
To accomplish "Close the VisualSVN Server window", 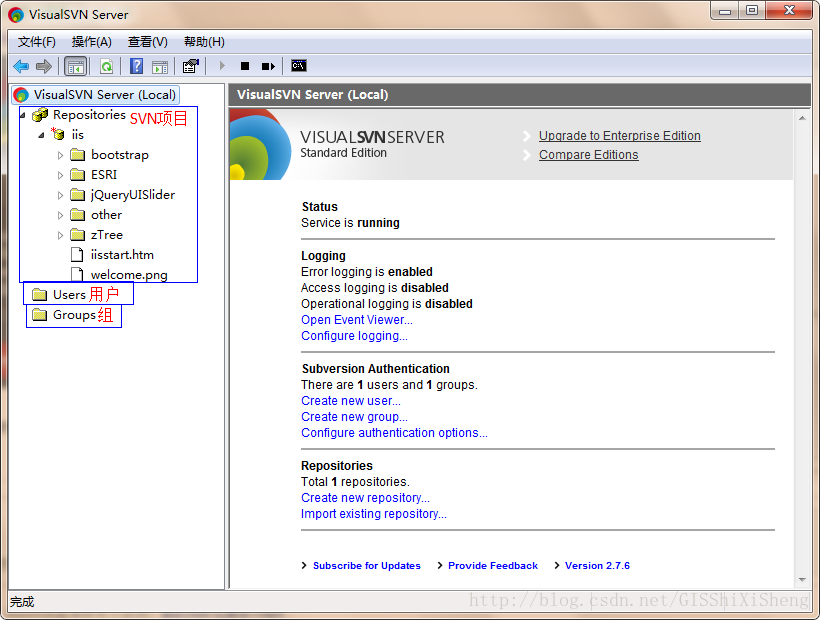I will [x=789, y=11].
